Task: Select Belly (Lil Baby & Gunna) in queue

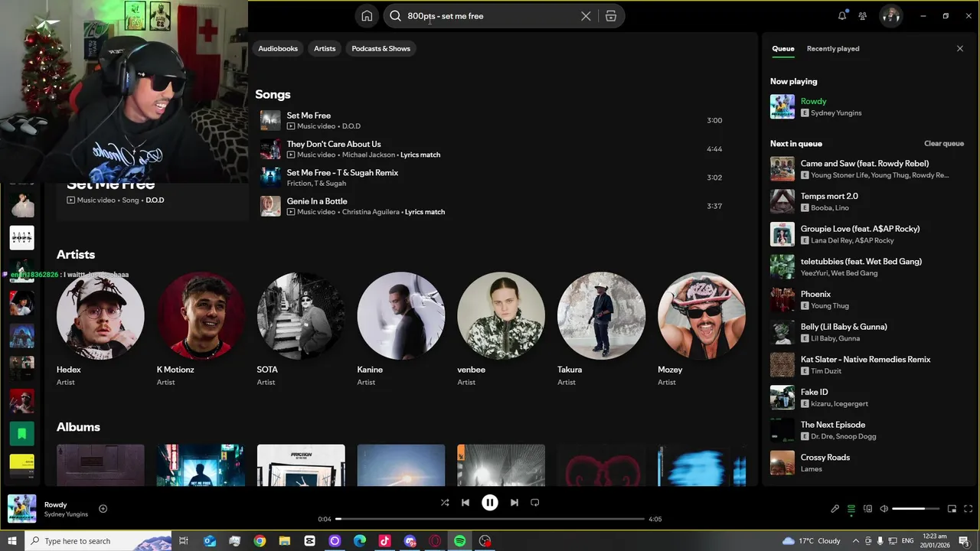Action: pyautogui.click(x=867, y=332)
